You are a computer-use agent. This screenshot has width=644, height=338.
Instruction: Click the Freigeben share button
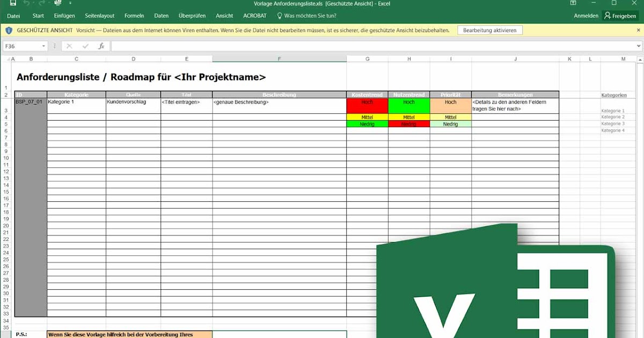tap(621, 16)
